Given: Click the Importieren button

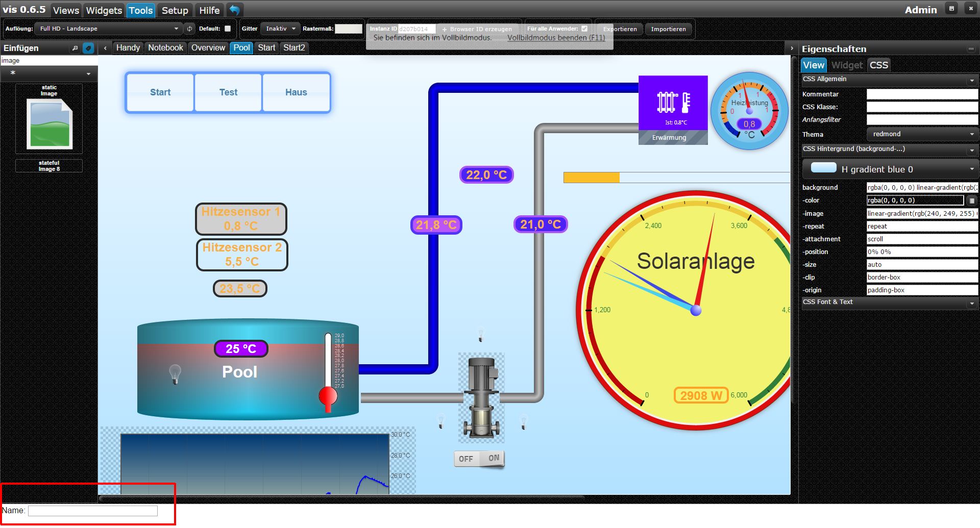Looking at the screenshot, I should [x=669, y=29].
